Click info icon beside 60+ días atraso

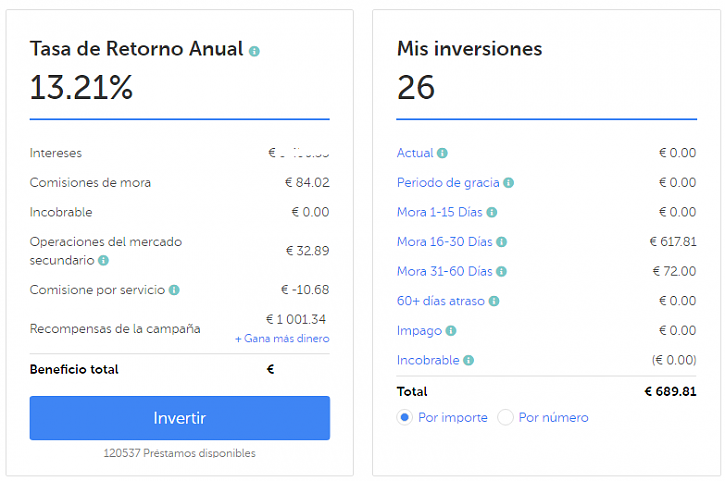tap(494, 301)
